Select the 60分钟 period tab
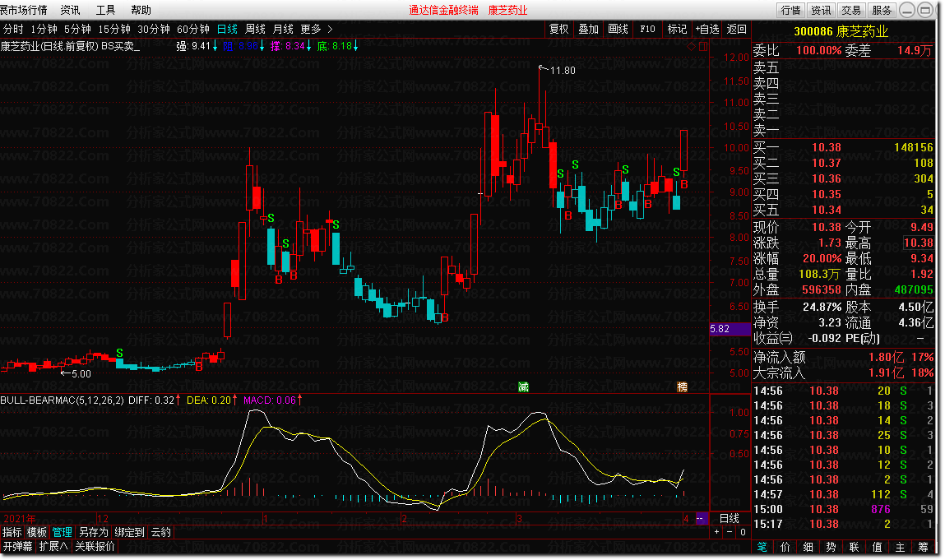 click(192, 29)
